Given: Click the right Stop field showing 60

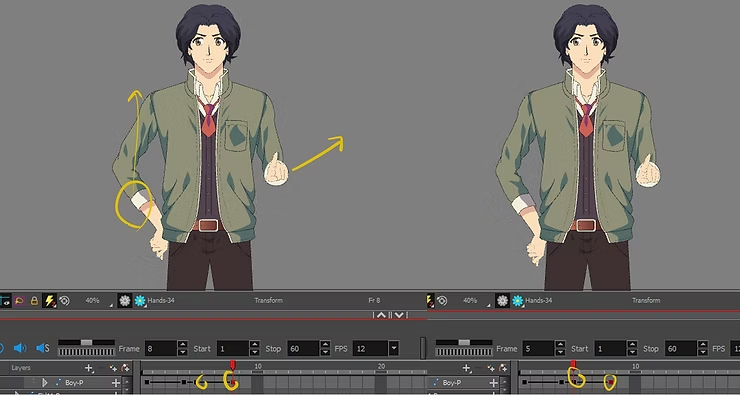Looking at the screenshot, I should 681,349.
